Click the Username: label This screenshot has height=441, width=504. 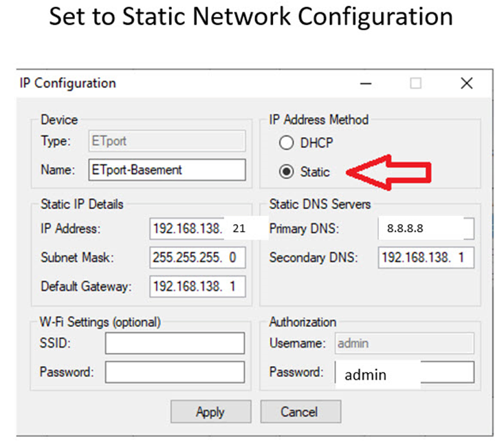coord(297,343)
